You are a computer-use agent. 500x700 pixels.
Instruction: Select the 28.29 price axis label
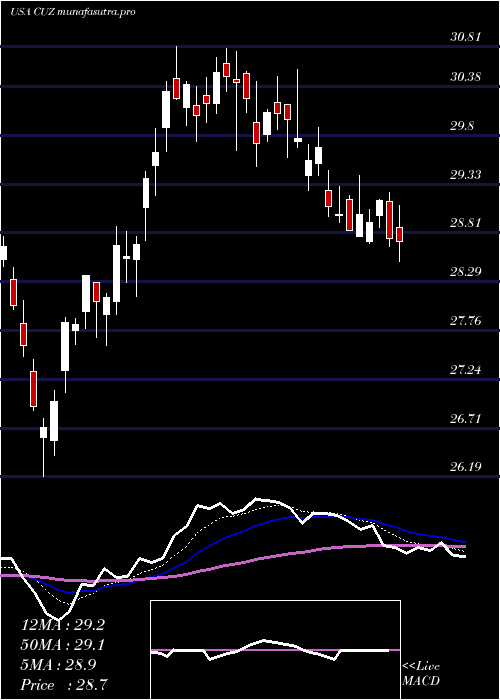pos(465,271)
